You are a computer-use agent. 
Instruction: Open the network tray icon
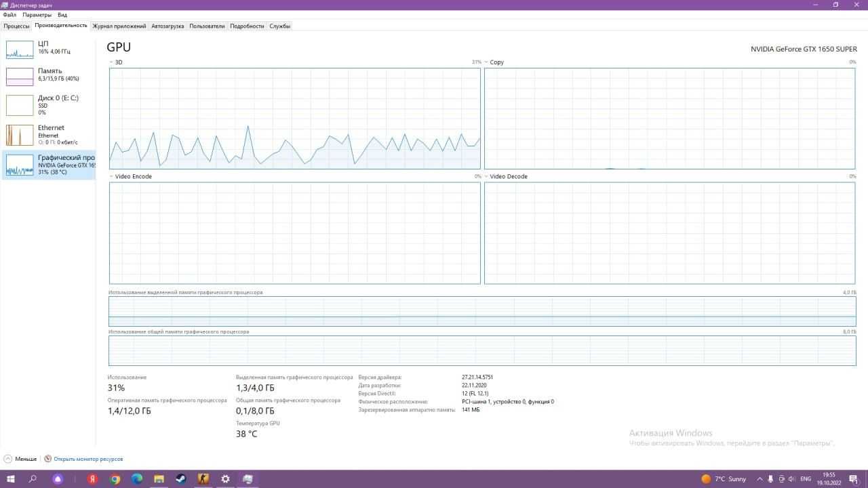[x=782, y=479]
